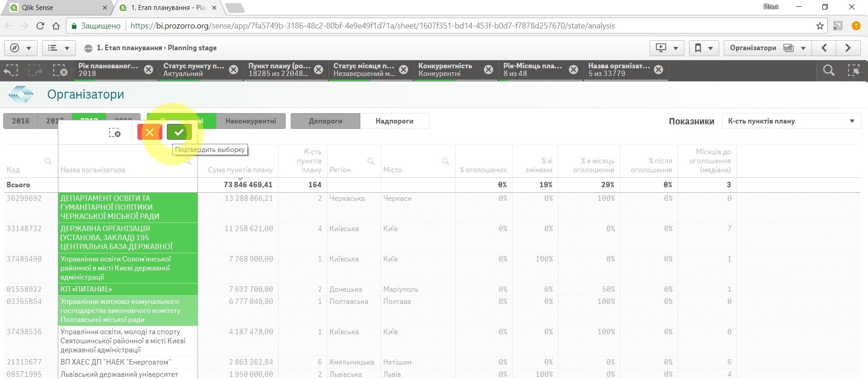Cancel selection with red X button
Screen dimensions: 868x379
pyautogui.click(x=150, y=132)
